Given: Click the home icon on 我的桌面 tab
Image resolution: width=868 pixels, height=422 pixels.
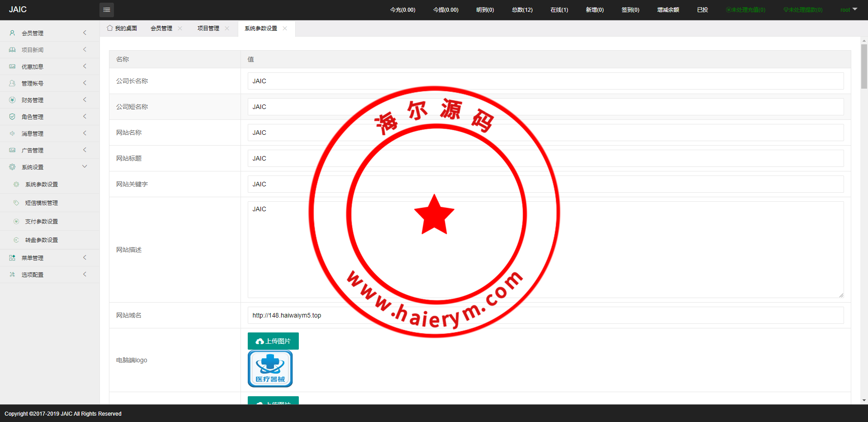Looking at the screenshot, I should pos(110,28).
